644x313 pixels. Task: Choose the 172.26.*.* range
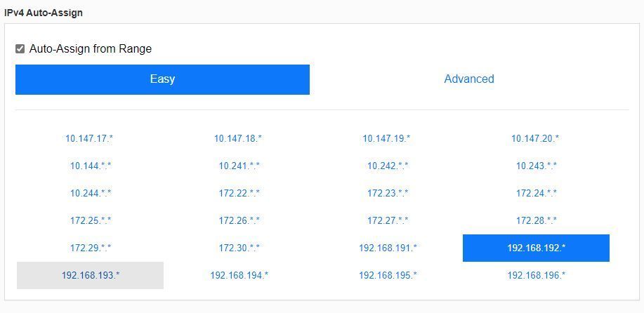pos(239,220)
